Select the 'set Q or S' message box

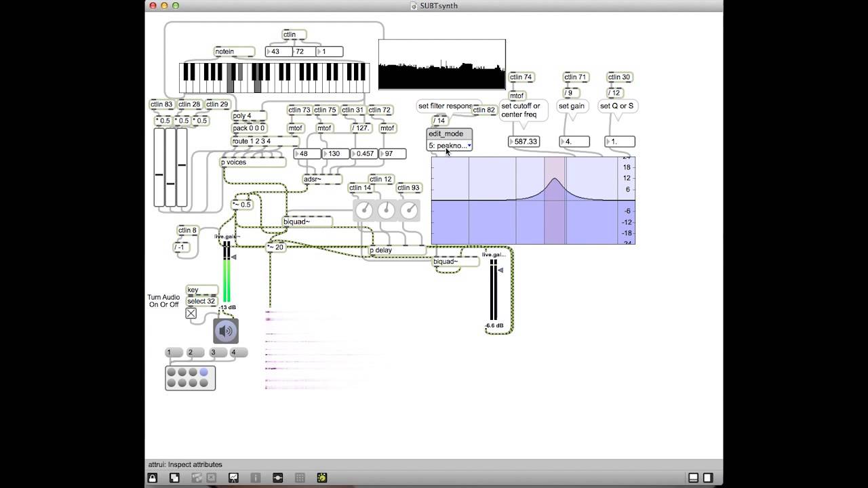pos(617,106)
